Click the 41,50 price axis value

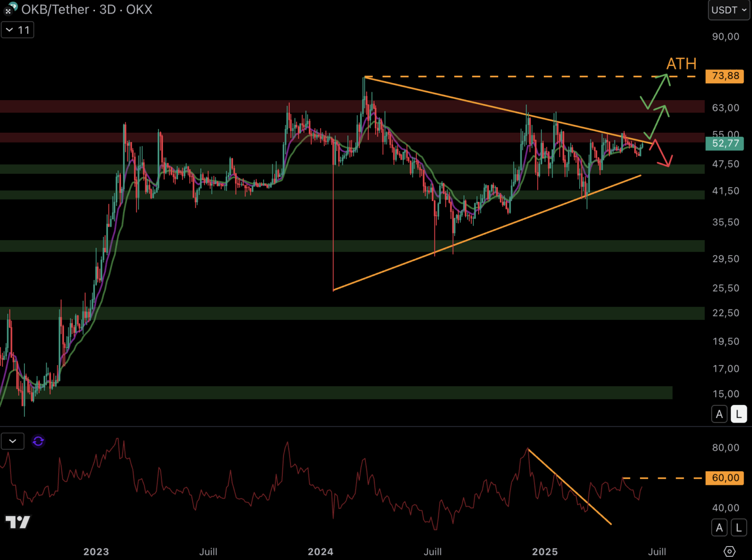coord(726,191)
